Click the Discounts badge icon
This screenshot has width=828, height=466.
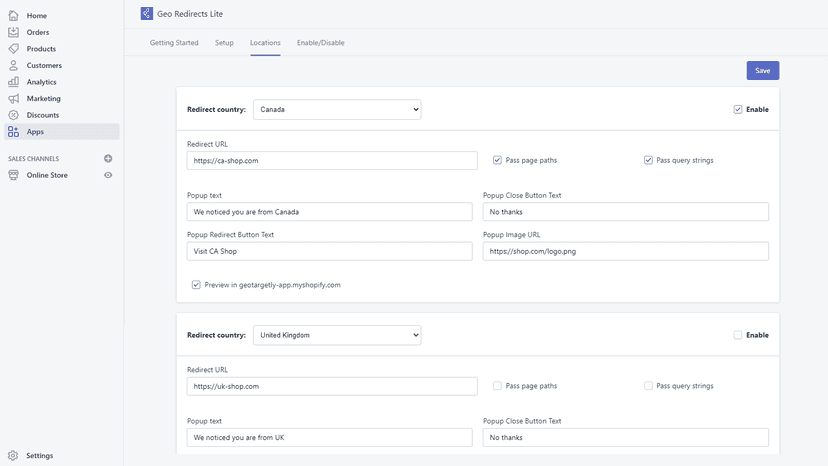click(x=13, y=115)
